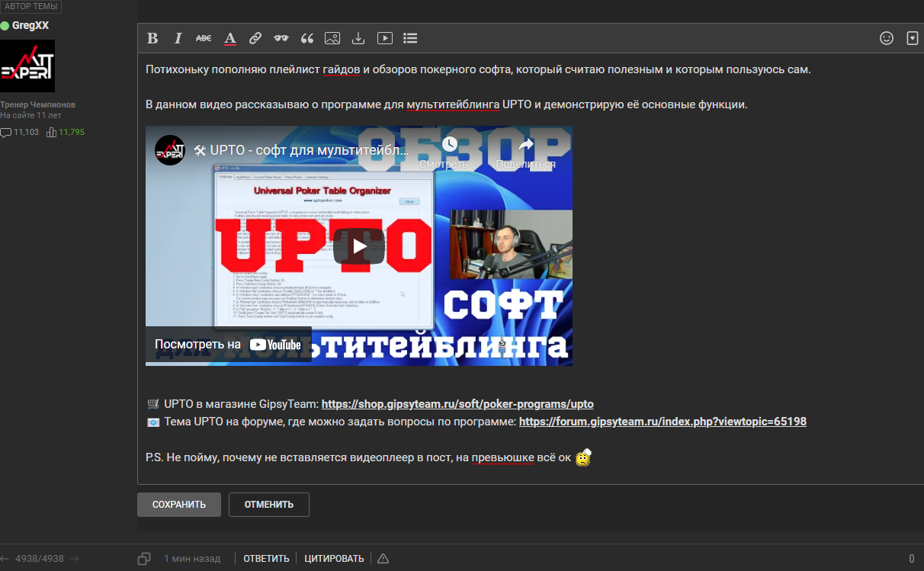924x571 pixels.
Task: Insert an image into the post
Action: coord(332,38)
